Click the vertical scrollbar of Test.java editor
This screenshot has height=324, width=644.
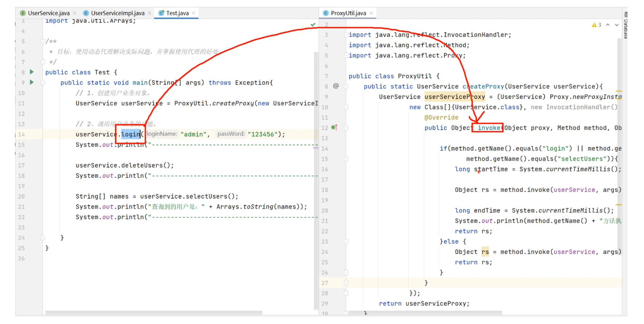click(316, 181)
